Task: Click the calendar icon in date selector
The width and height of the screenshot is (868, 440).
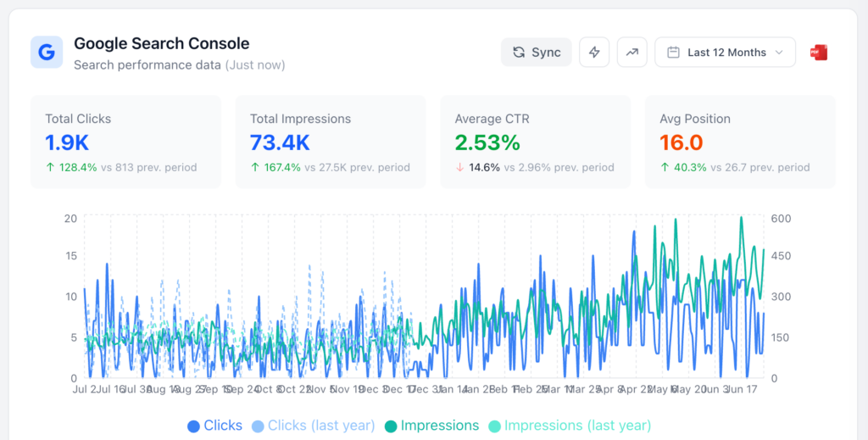Action: pos(673,53)
